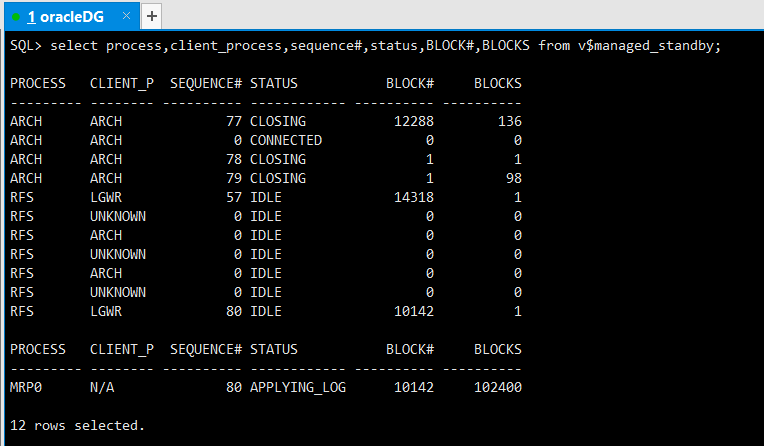Click the green connection status dot
The height and width of the screenshot is (446, 764).
[16, 17]
